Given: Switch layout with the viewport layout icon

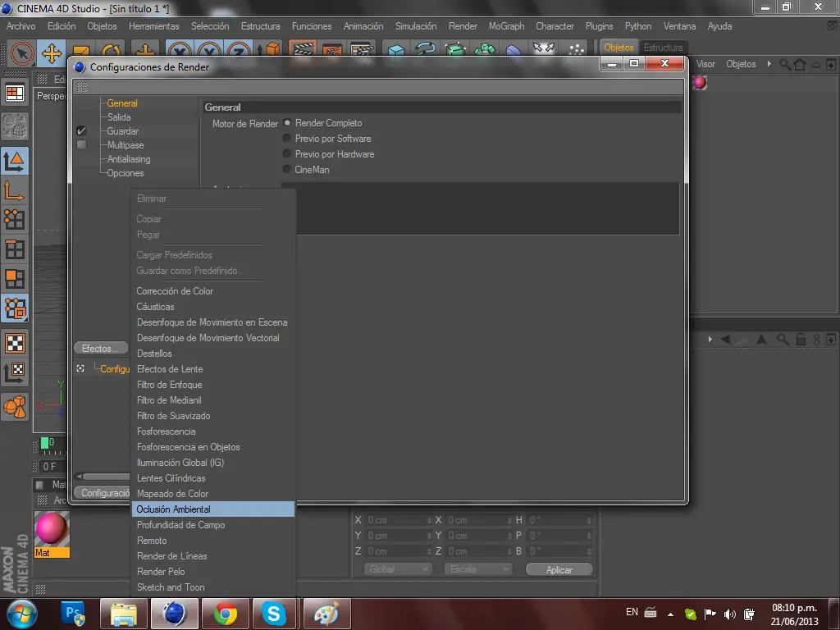Looking at the screenshot, I should (15, 94).
